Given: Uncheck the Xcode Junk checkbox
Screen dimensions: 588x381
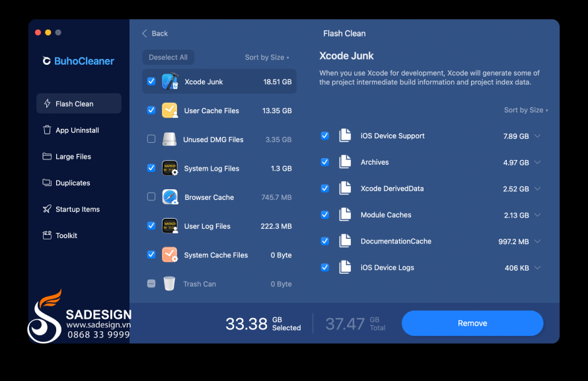Looking at the screenshot, I should coord(151,81).
